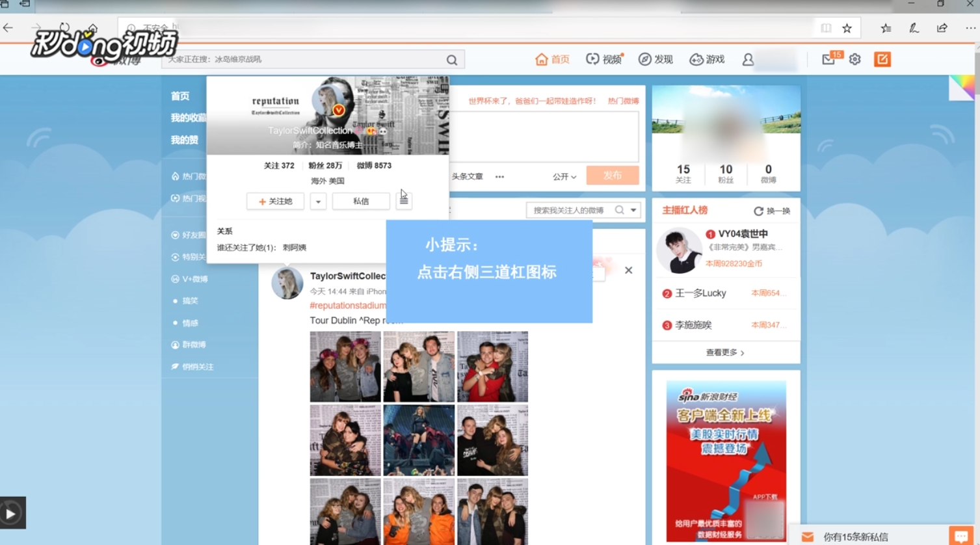The image size is (980, 545).
Task: Click the add notes pen icon
Action: pos(914,28)
